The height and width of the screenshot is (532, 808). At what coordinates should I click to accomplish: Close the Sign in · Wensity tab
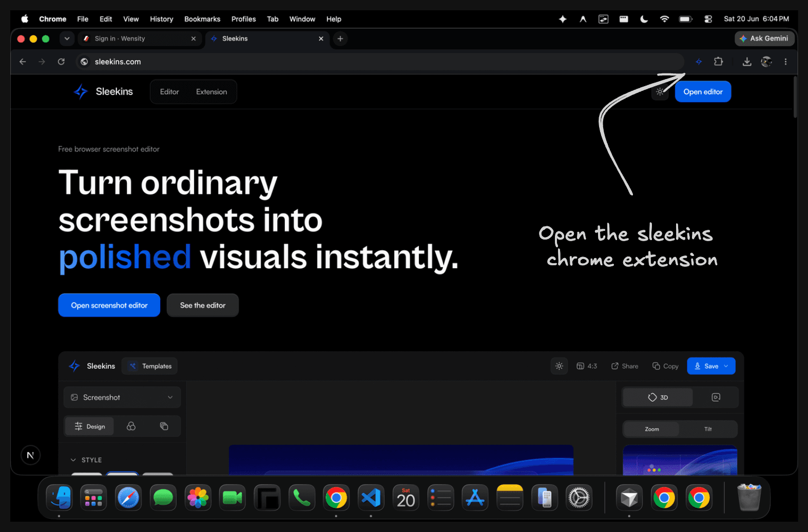coord(194,38)
